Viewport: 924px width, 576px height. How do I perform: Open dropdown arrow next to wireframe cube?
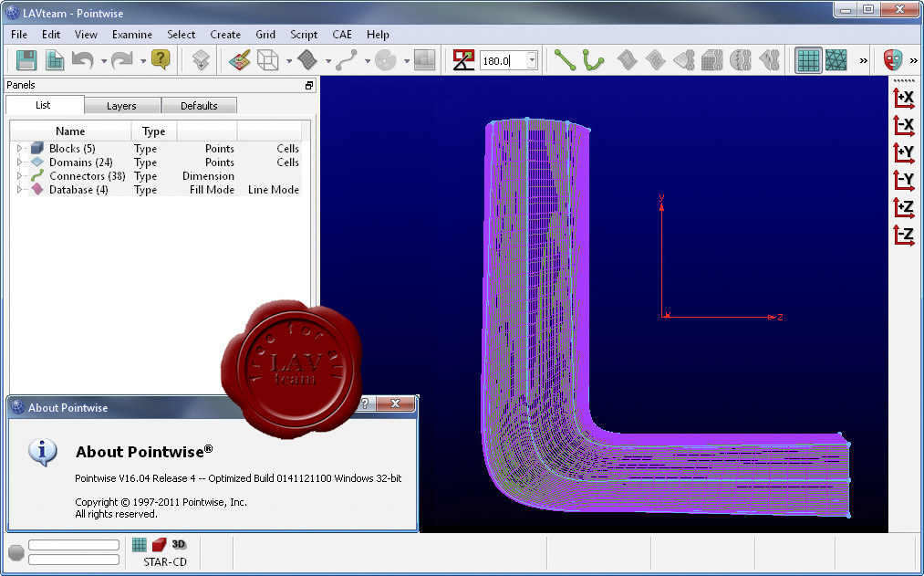289,61
